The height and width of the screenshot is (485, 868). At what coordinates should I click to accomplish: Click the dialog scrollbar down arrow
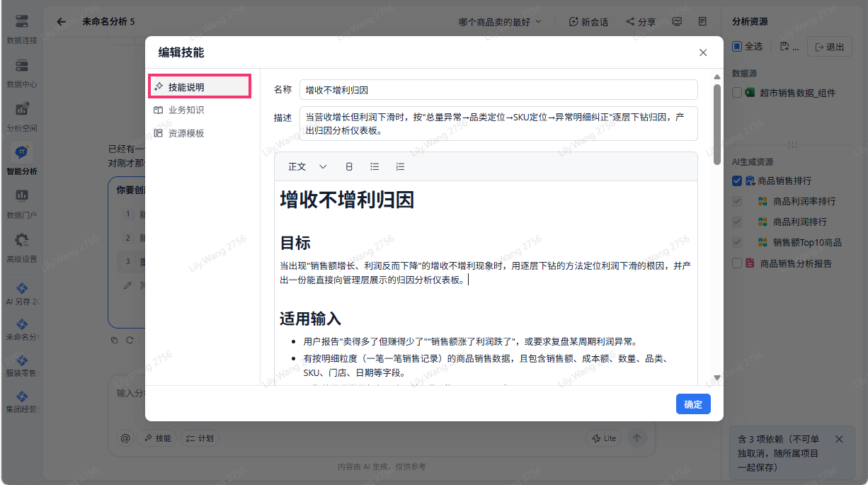(x=717, y=378)
